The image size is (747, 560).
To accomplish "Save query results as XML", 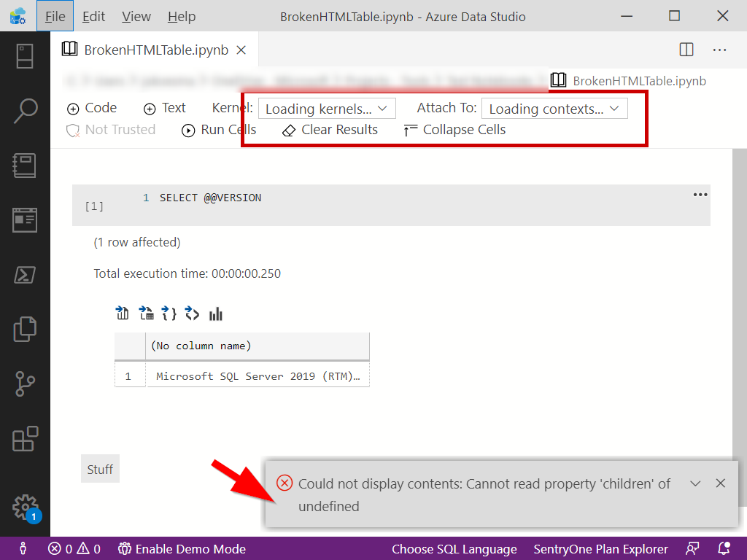I will tap(193, 313).
